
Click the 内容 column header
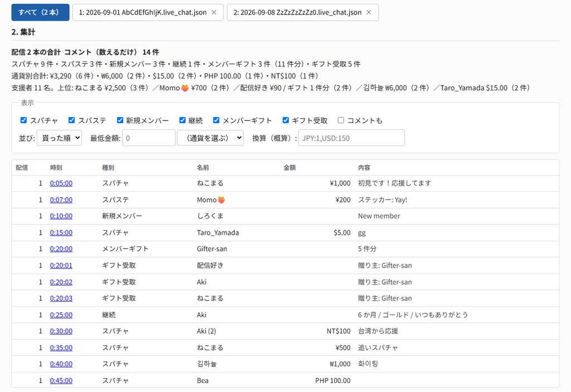coord(364,168)
